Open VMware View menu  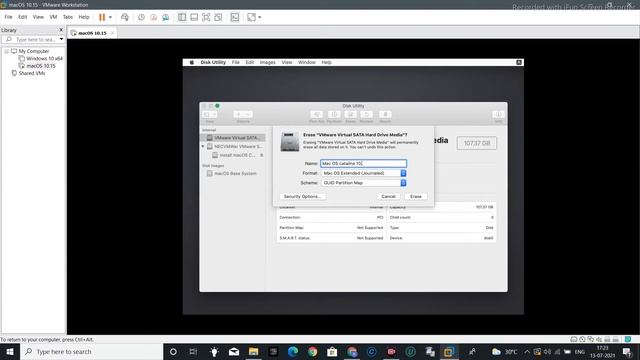tap(38, 17)
